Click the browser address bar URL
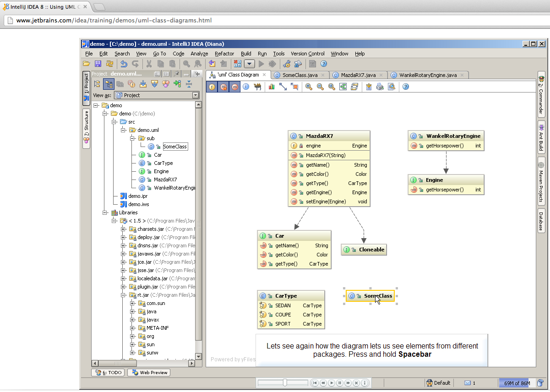Screen dimensions: 550x392 pos(114,21)
